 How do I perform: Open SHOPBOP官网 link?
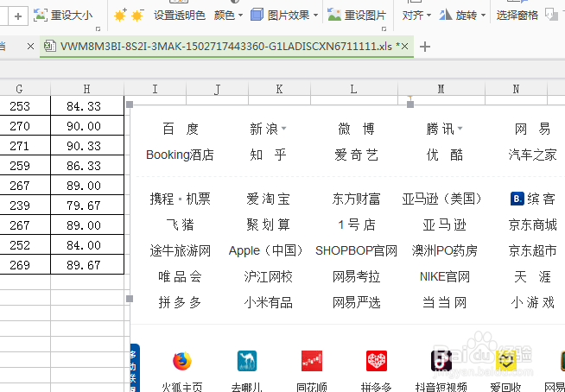click(357, 250)
